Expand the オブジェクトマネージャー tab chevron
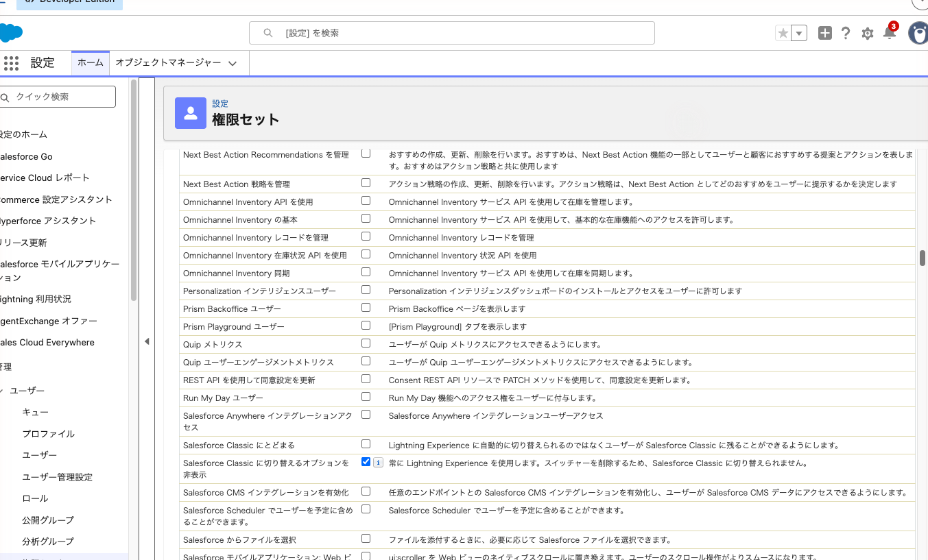Viewport: 928px width, 560px height. click(x=233, y=63)
